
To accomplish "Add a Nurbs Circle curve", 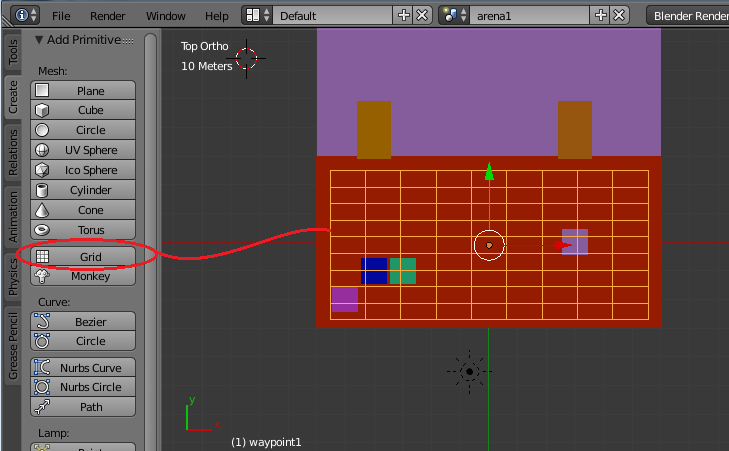I will (83, 387).
